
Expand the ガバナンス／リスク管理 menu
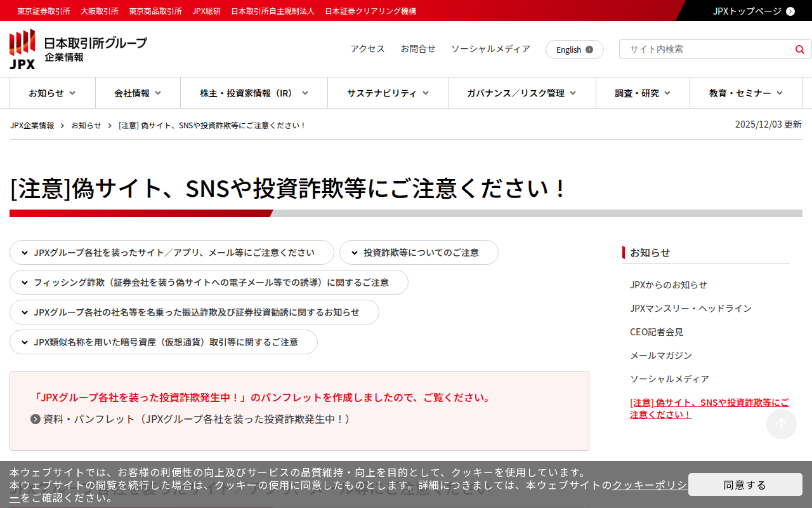(521, 93)
